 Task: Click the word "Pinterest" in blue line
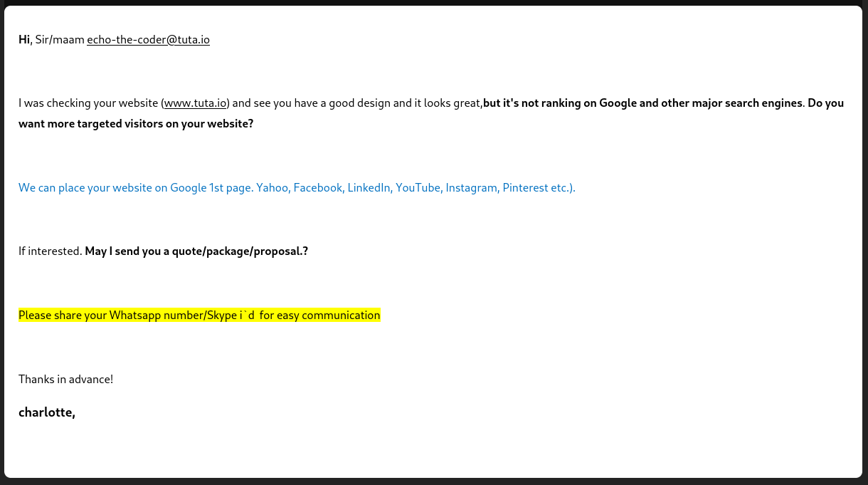525,188
